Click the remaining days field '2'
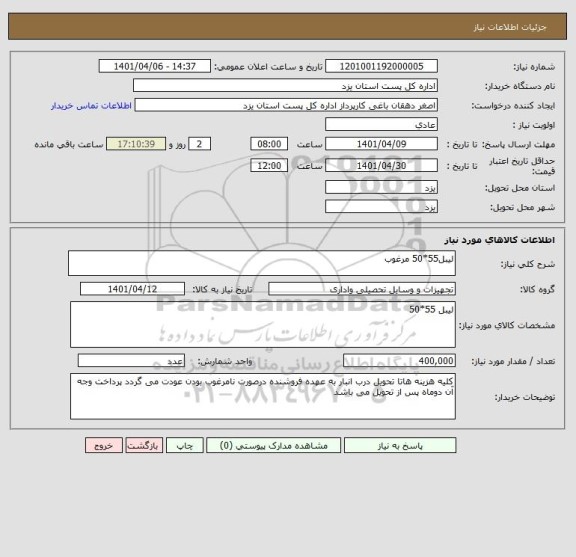The image size is (576, 557). tap(199, 144)
